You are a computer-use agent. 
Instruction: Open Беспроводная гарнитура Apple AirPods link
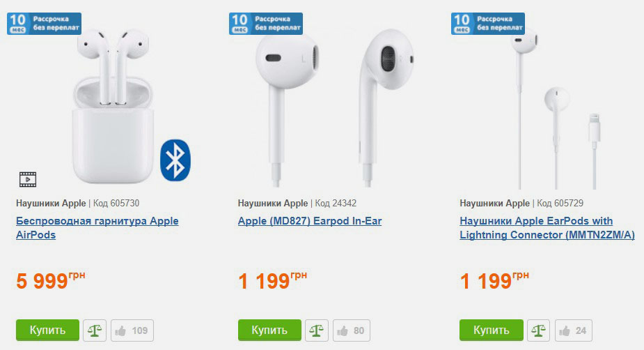click(97, 228)
